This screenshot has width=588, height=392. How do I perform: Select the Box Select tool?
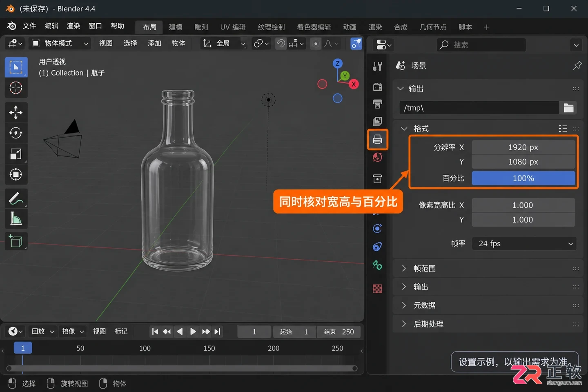tap(16, 67)
